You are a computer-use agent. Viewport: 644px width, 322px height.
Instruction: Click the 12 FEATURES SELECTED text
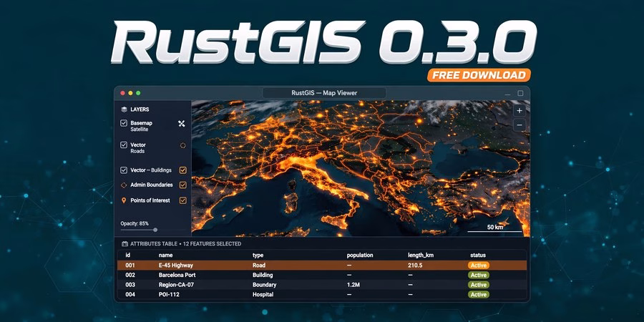click(212, 244)
